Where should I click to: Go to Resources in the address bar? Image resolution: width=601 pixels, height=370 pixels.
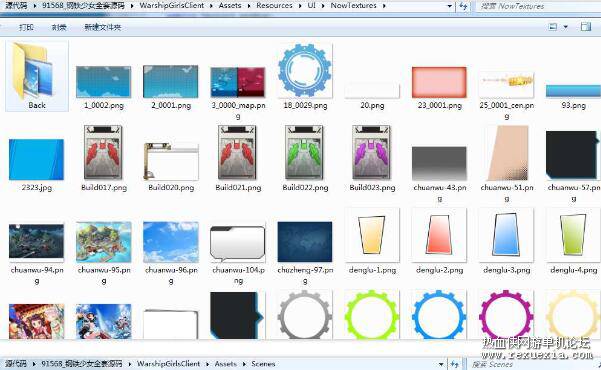coord(274,5)
